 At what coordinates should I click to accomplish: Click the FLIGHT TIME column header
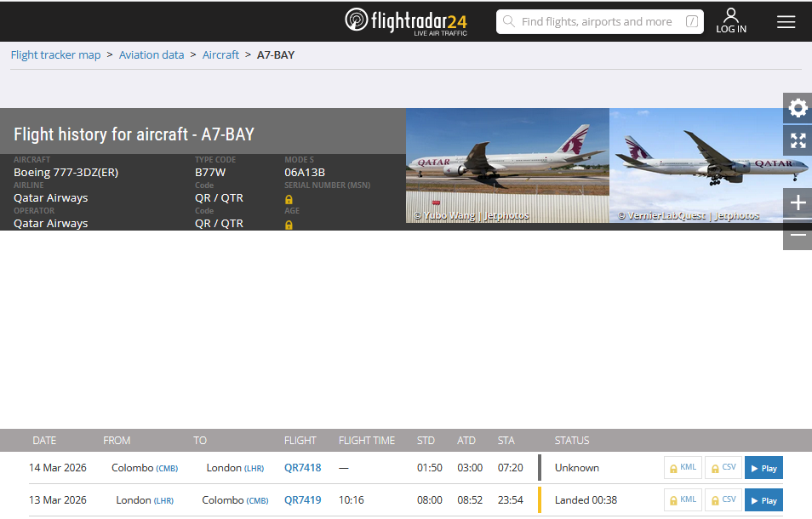[367, 441]
